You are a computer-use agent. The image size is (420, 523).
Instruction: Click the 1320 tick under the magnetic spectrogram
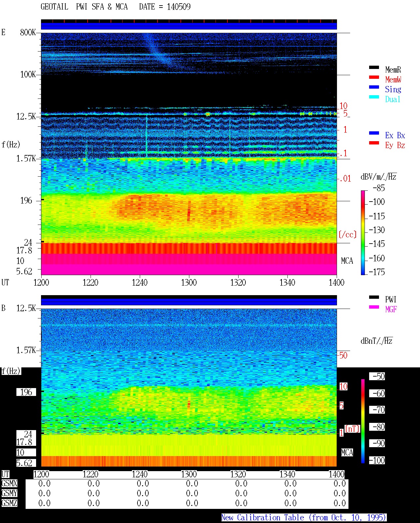click(x=238, y=474)
